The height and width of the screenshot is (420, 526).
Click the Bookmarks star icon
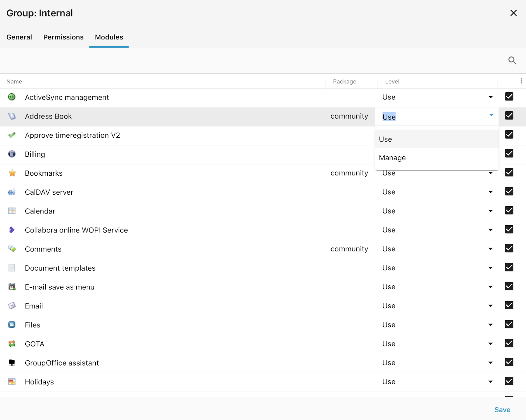tap(12, 173)
